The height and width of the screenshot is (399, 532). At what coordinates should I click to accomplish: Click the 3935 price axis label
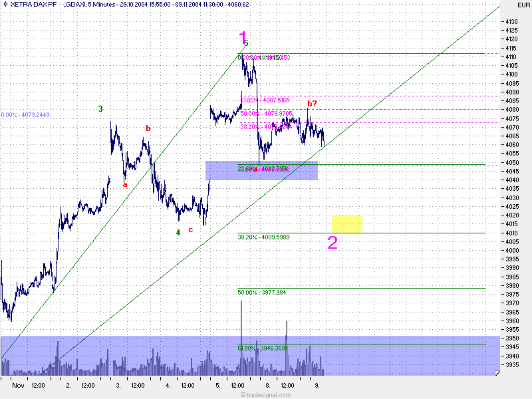pos(511,364)
